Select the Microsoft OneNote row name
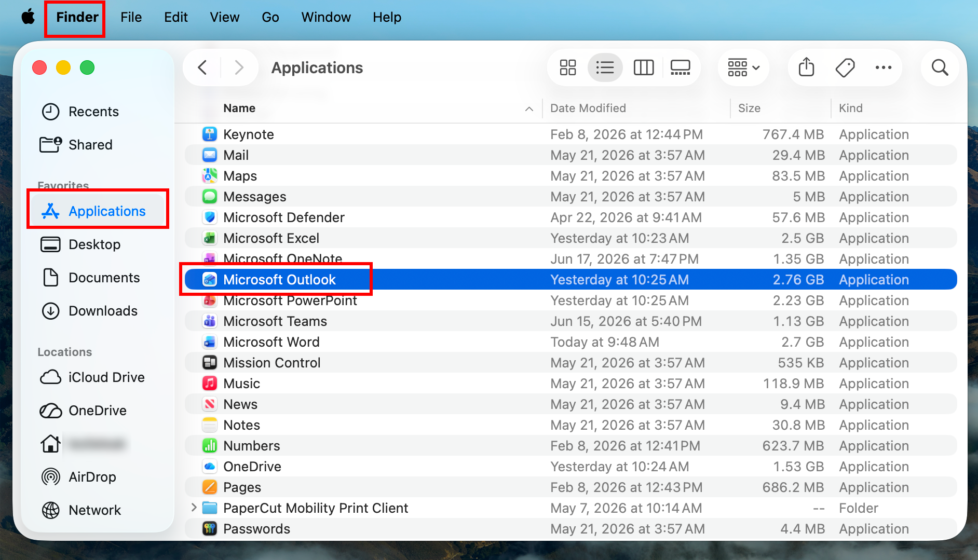The width and height of the screenshot is (978, 560). pyautogui.click(x=282, y=259)
